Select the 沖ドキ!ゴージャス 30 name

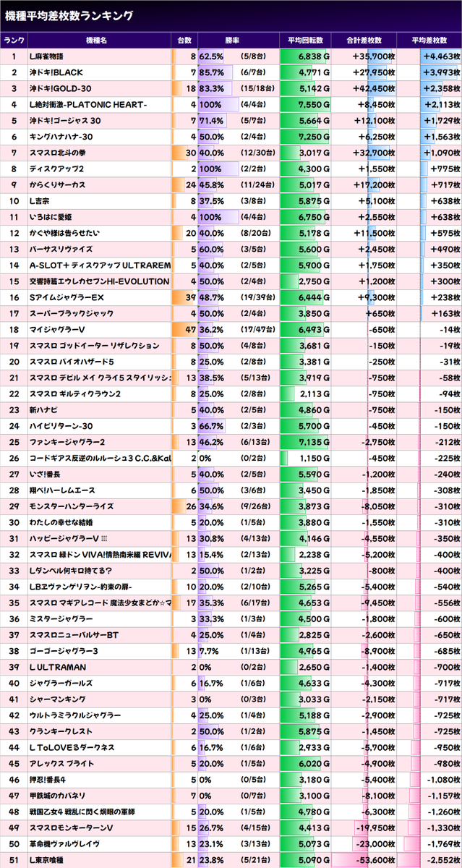(65, 120)
